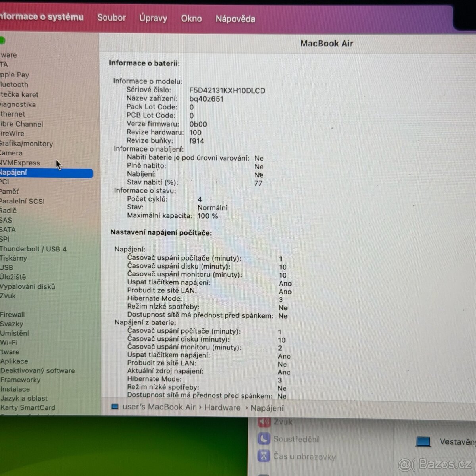476x476 pixels.
Task: Click the Soustředění moon icon
Action: click(264, 439)
